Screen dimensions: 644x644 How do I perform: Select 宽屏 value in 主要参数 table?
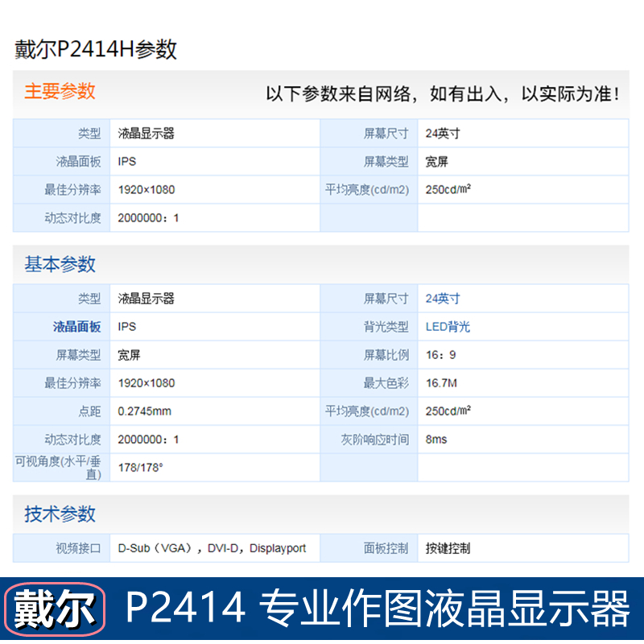(436, 162)
